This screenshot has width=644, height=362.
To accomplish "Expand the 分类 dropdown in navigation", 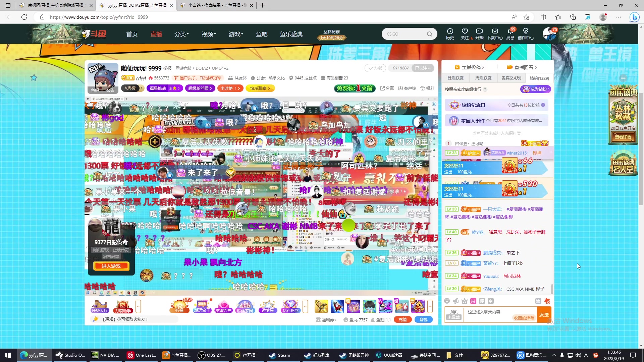I will (x=181, y=34).
